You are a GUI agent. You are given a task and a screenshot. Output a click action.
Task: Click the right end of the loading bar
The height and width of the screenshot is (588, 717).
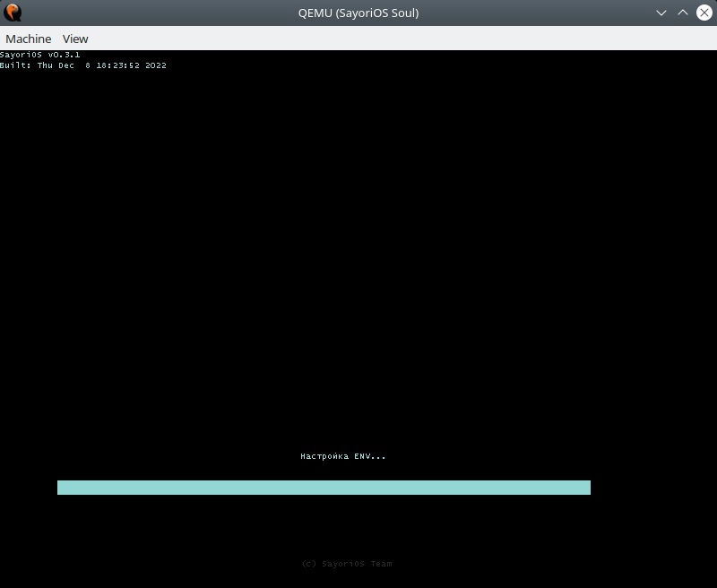tap(586, 488)
